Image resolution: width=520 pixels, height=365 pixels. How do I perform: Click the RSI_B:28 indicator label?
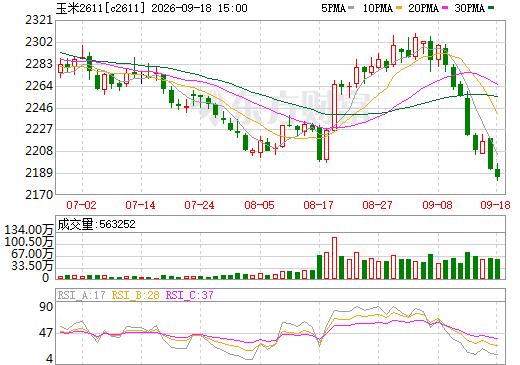136,295
